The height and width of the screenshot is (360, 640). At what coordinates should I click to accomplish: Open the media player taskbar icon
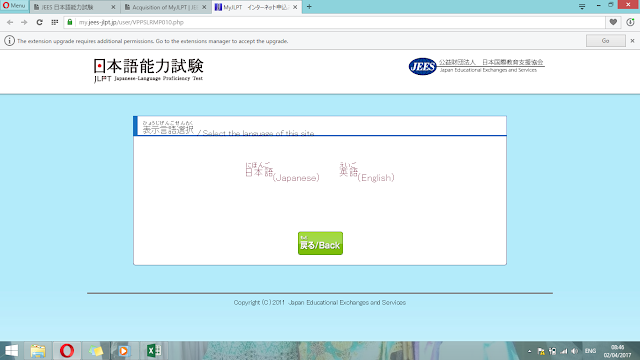[x=123, y=351]
